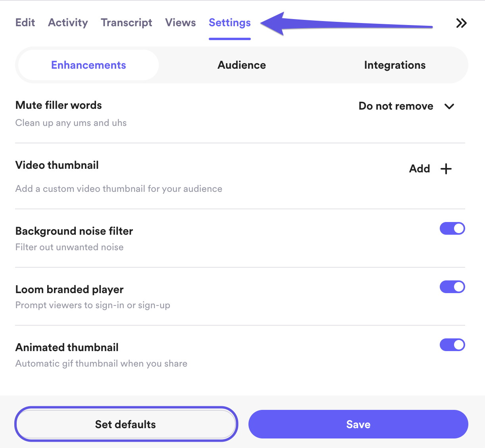The height and width of the screenshot is (448, 485).
Task: Click the Video thumbnail heading
Action: coord(57,165)
